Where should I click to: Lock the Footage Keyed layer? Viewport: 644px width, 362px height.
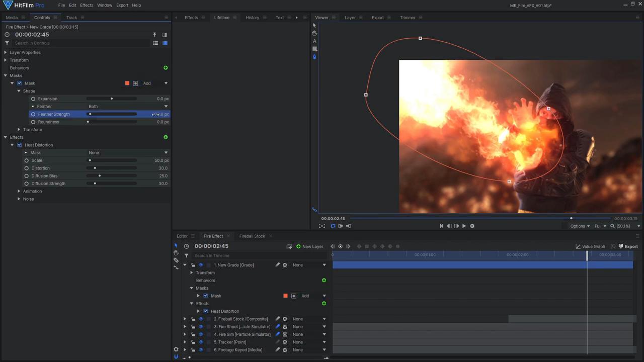coord(193,350)
